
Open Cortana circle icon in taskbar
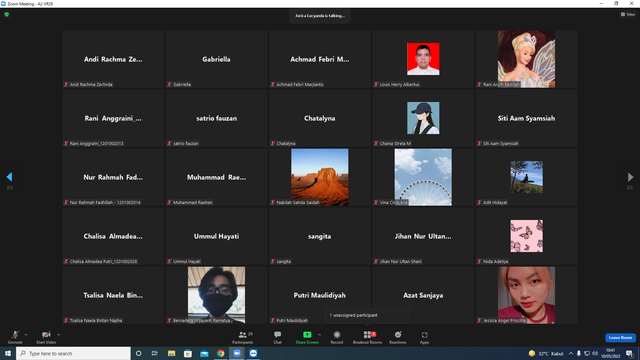pyautogui.click(x=139, y=353)
